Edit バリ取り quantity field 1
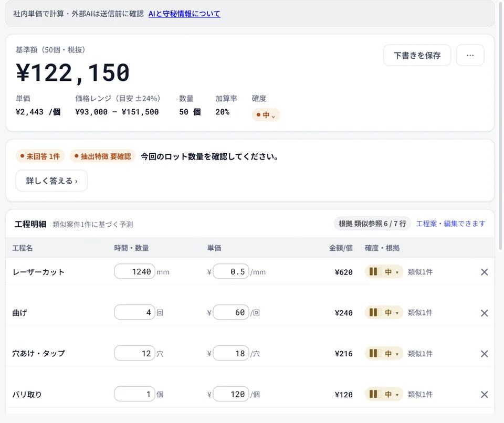Viewport: 504px width, 423px height. click(134, 394)
